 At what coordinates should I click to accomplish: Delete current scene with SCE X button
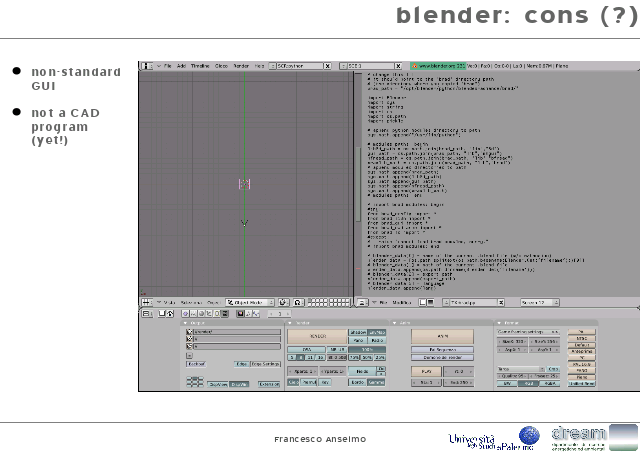point(397,65)
